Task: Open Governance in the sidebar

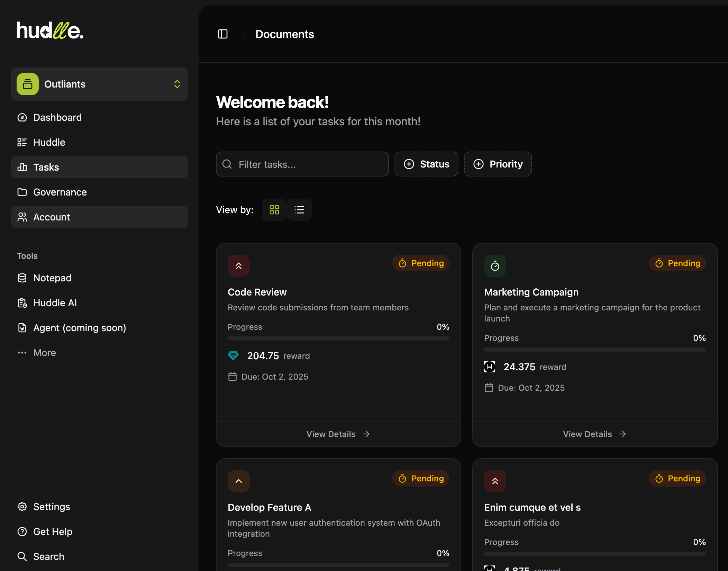Action: click(x=60, y=192)
